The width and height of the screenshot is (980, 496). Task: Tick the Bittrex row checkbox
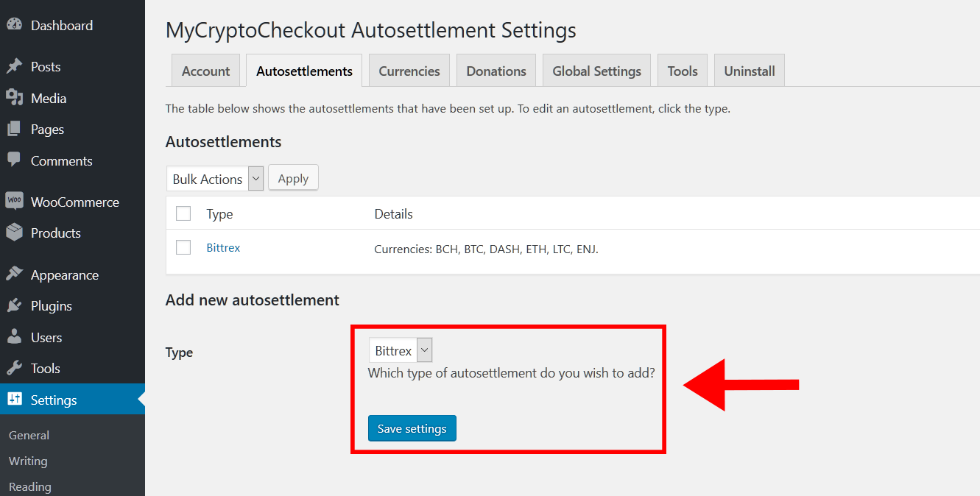183,247
